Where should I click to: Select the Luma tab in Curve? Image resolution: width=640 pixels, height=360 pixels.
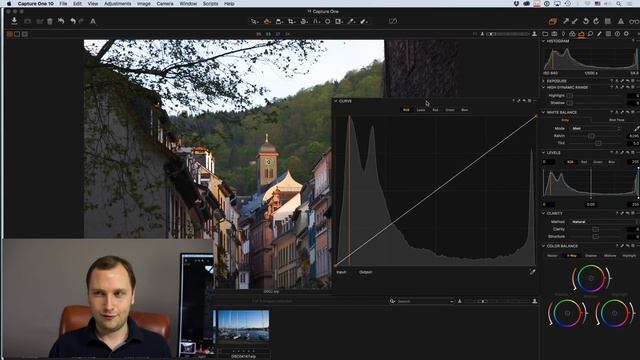(421, 110)
